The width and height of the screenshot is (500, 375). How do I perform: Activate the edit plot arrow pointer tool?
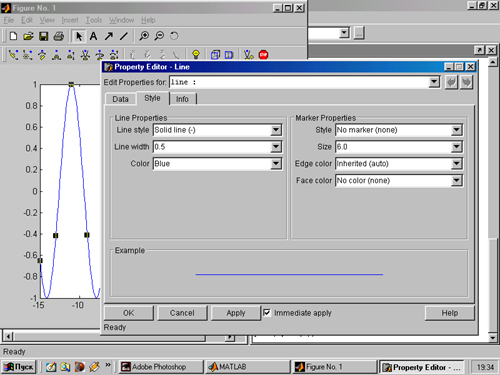[x=79, y=36]
